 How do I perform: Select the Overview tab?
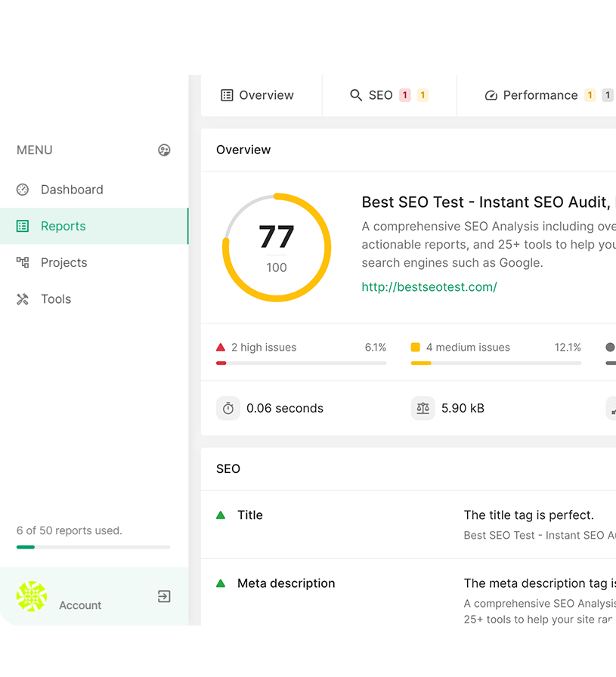click(259, 95)
